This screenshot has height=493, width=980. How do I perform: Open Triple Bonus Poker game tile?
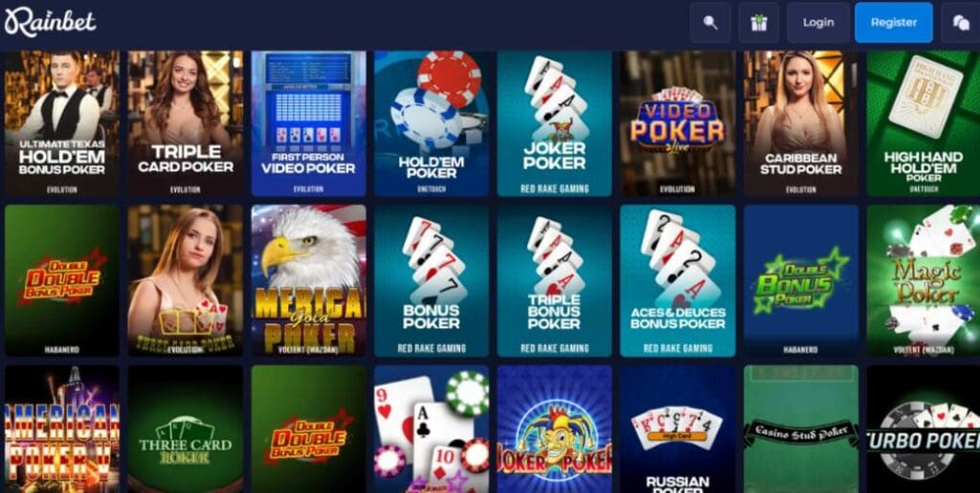554,280
